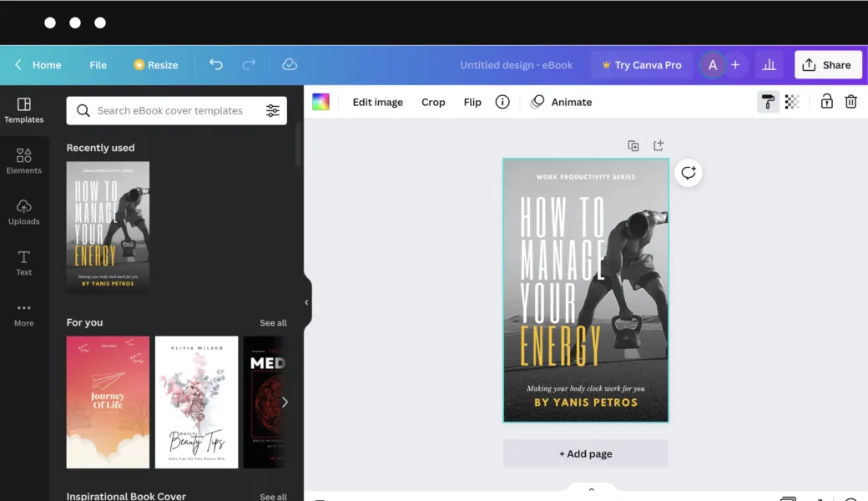See all For you templates
Image resolution: width=868 pixels, height=501 pixels.
tap(273, 323)
